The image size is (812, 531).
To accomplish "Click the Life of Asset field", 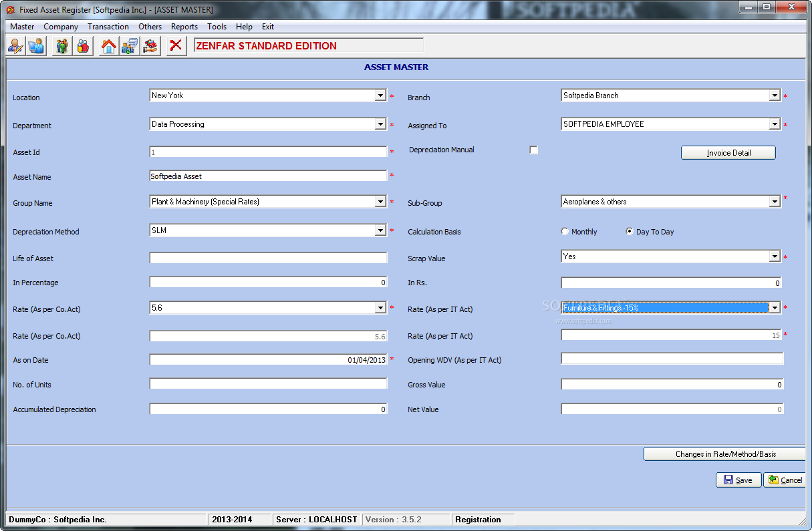I will (268, 258).
